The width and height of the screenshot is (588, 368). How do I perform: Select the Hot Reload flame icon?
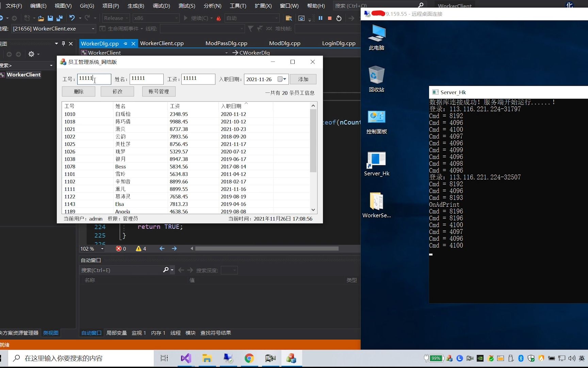[x=218, y=18]
